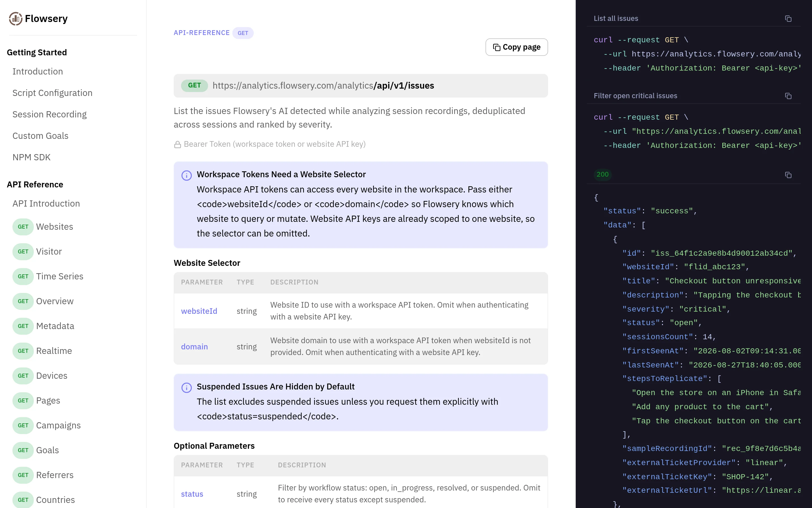Copy the Filter open critical issues snippet
The height and width of the screenshot is (508, 812).
point(788,96)
